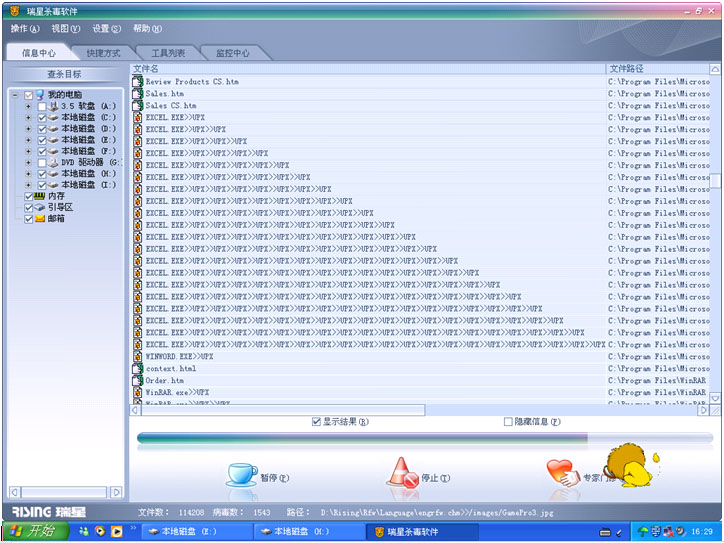Enable the 隐藏信息(F) checkbox
724x543 pixels.
click(x=508, y=422)
